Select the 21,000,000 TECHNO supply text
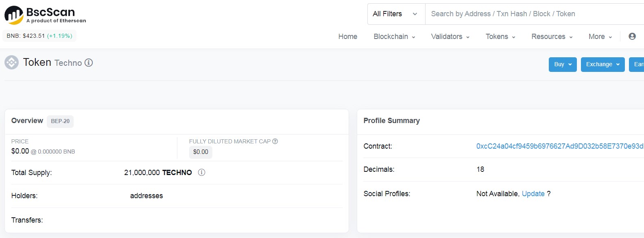Image resolution: width=644 pixels, height=238 pixels. pyautogui.click(x=158, y=173)
